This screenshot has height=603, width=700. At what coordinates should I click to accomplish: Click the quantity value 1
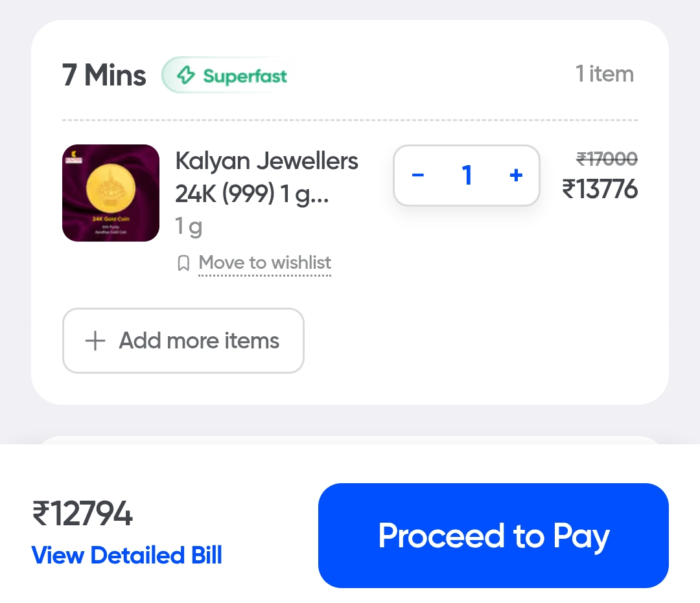pyautogui.click(x=467, y=176)
